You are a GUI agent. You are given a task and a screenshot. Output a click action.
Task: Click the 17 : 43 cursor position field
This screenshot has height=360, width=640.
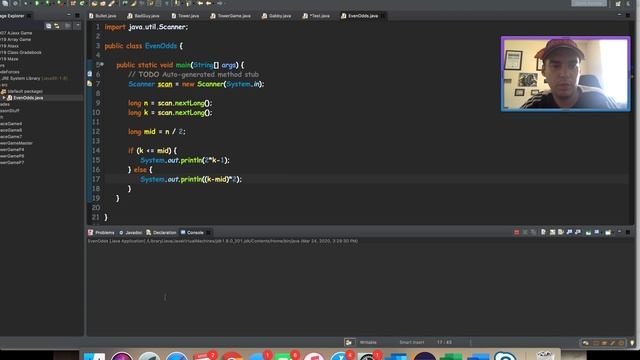click(x=444, y=342)
